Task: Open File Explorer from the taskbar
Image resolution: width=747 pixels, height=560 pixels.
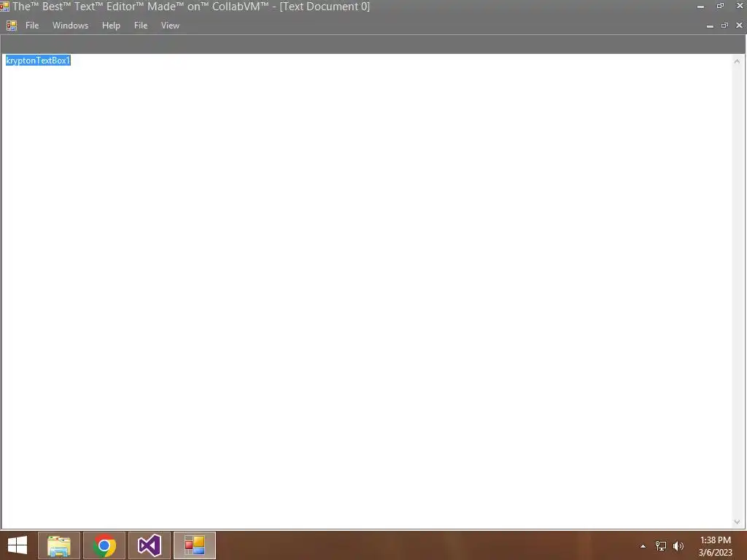Action: click(x=59, y=545)
